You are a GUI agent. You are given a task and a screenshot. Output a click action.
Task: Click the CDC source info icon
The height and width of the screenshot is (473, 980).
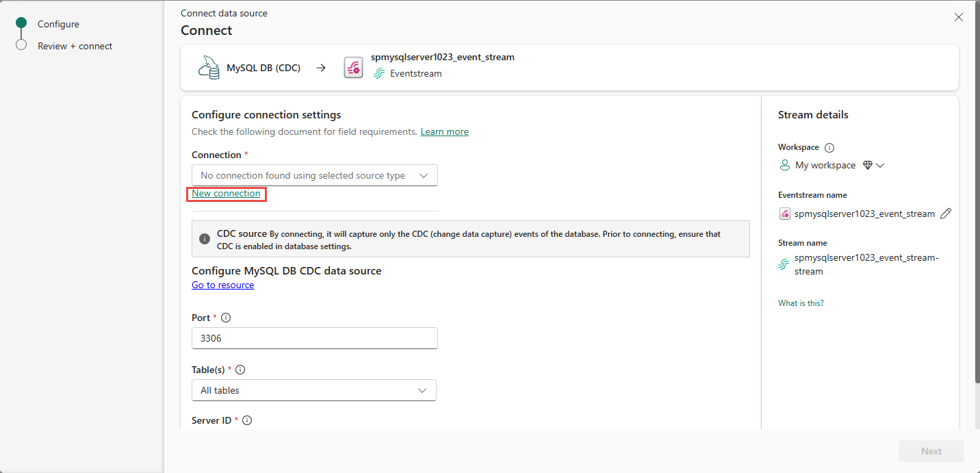pos(205,239)
